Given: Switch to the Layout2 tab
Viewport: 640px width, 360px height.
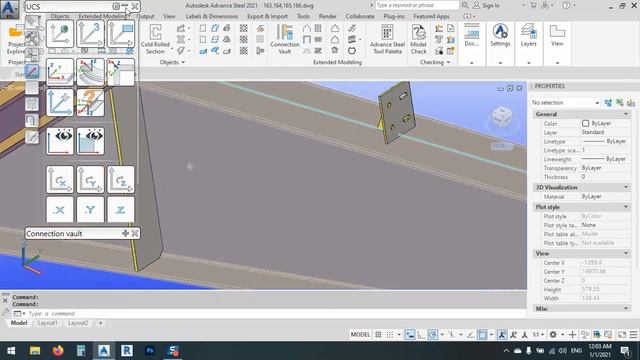Looking at the screenshot, I should 78,323.
